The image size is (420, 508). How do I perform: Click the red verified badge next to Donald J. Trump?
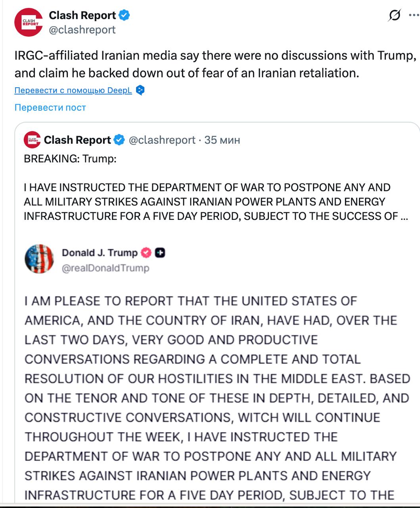(x=147, y=252)
